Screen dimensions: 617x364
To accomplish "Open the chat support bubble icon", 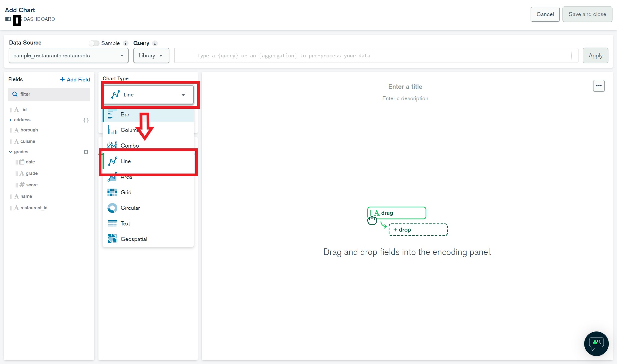I will tap(596, 344).
